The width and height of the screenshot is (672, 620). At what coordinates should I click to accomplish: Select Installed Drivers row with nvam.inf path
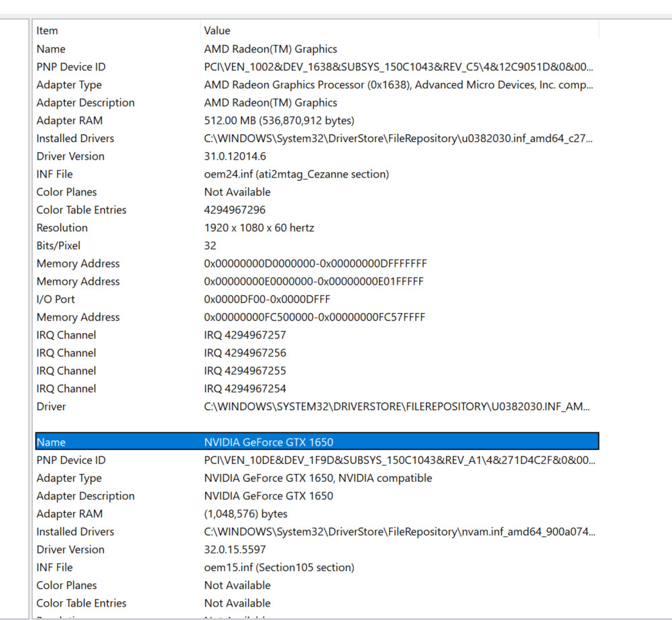tap(317, 532)
